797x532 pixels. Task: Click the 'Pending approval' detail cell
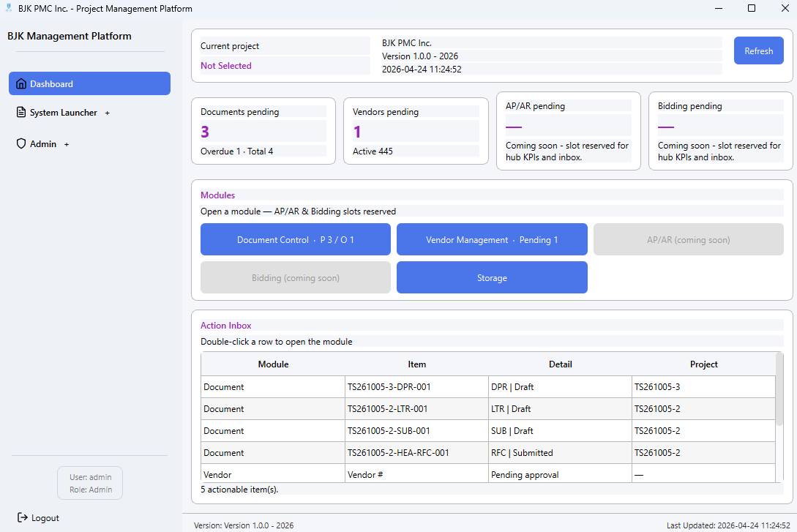point(560,474)
